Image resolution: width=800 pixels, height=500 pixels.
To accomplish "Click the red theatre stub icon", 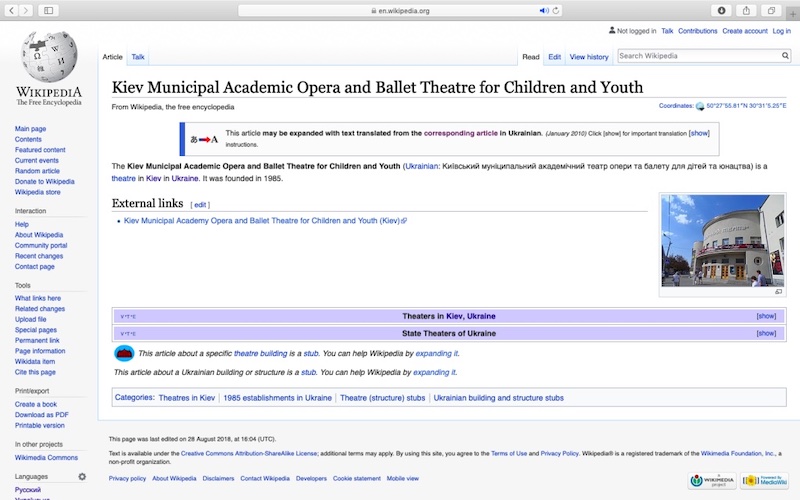I will (x=124, y=353).
